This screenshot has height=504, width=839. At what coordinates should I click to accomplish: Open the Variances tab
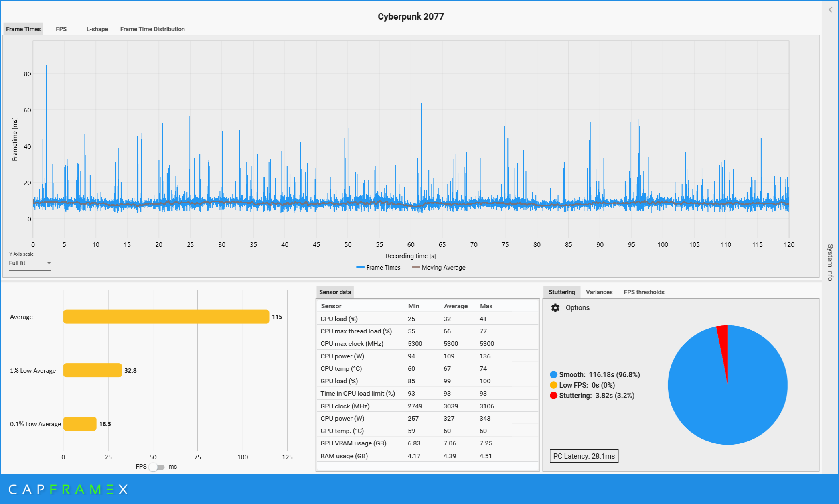599,292
